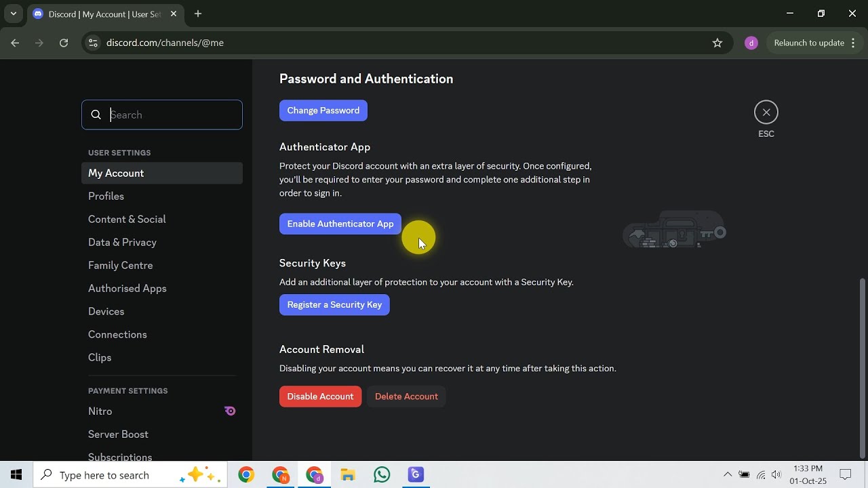Open Authorised Apps settings
This screenshot has width=868, height=488.
tap(162, 288)
